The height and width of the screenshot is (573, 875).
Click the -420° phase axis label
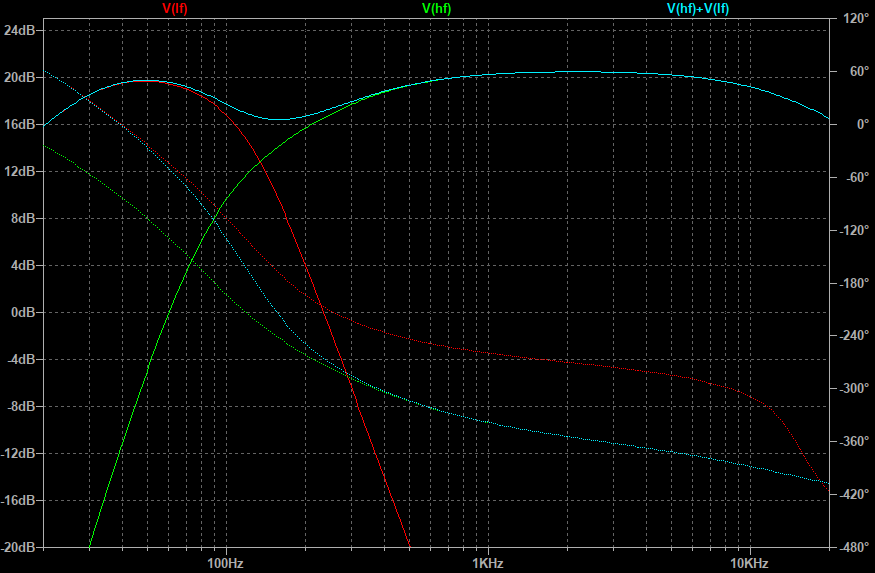pos(854,494)
